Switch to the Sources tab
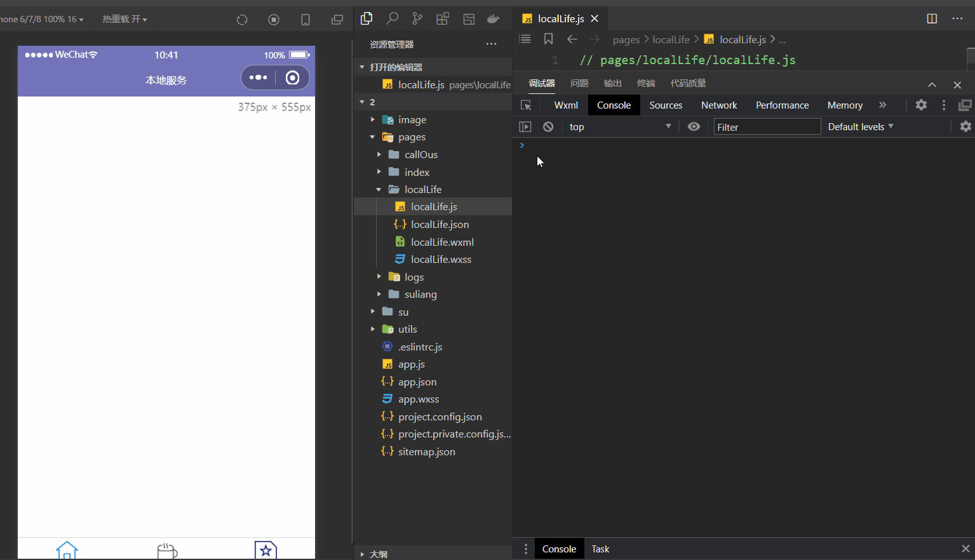This screenshot has width=975, height=560. [x=666, y=105]
